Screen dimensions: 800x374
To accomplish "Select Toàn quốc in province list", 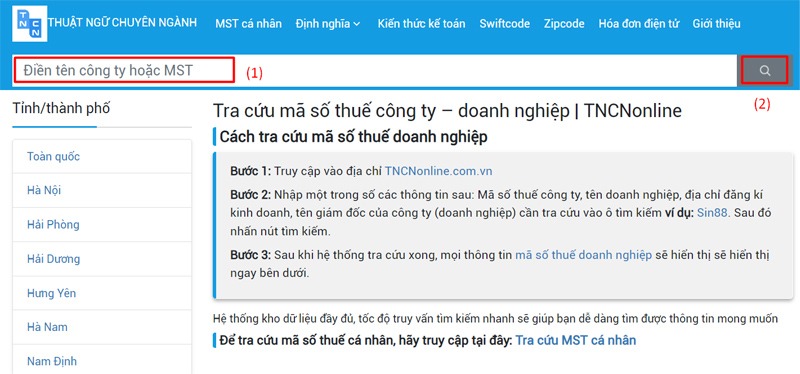I will [102, 157].
